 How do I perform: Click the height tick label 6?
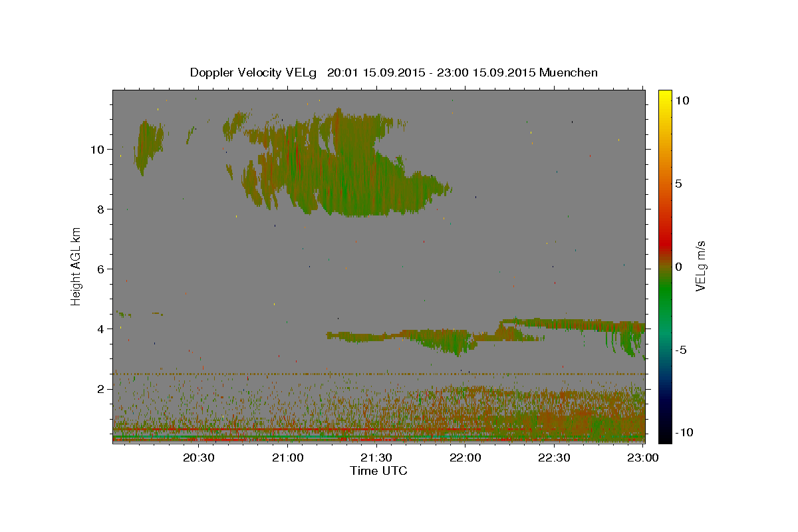pos(100,269)
